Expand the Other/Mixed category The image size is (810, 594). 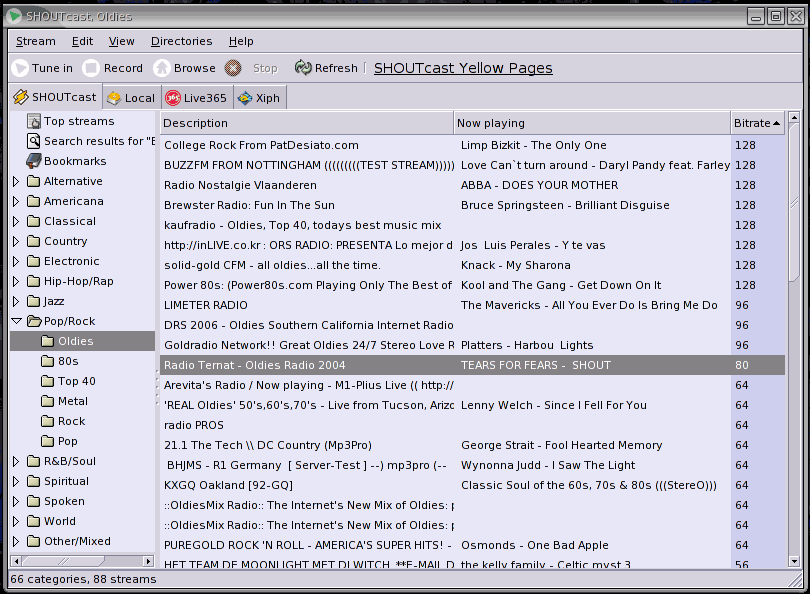[16, 541]
